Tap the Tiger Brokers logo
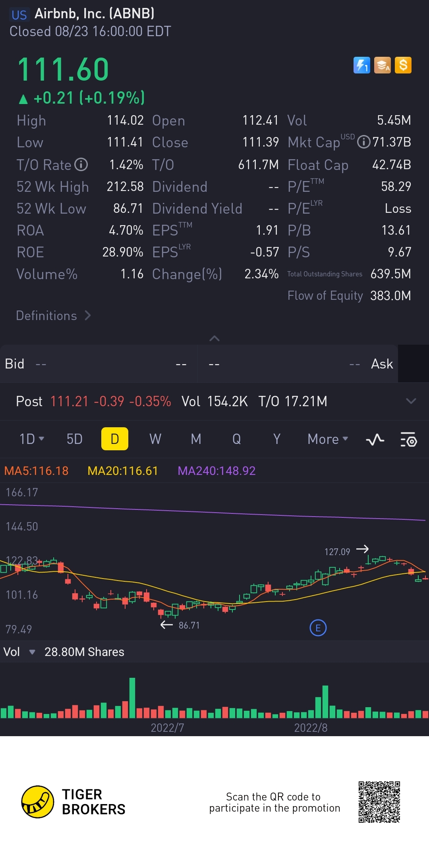Image resolution: width=429 pixels, height=868 pixels. (x=73, y=802)
